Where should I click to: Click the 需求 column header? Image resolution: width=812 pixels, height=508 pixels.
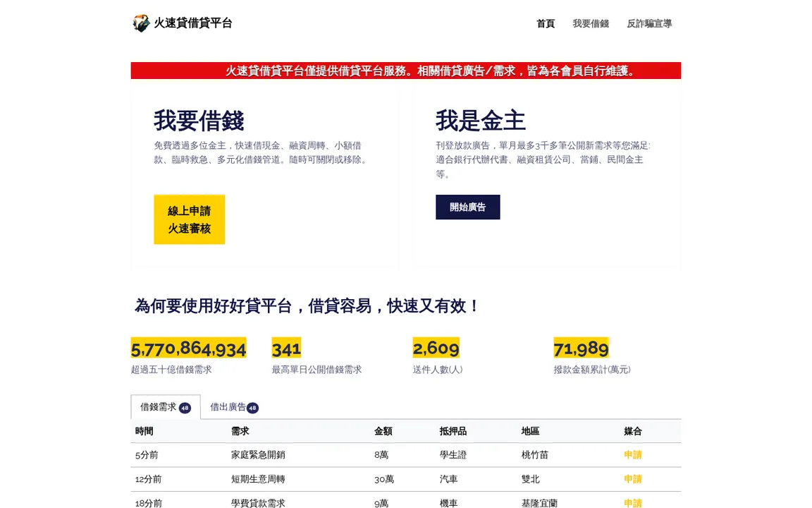[x=240, y=431]
